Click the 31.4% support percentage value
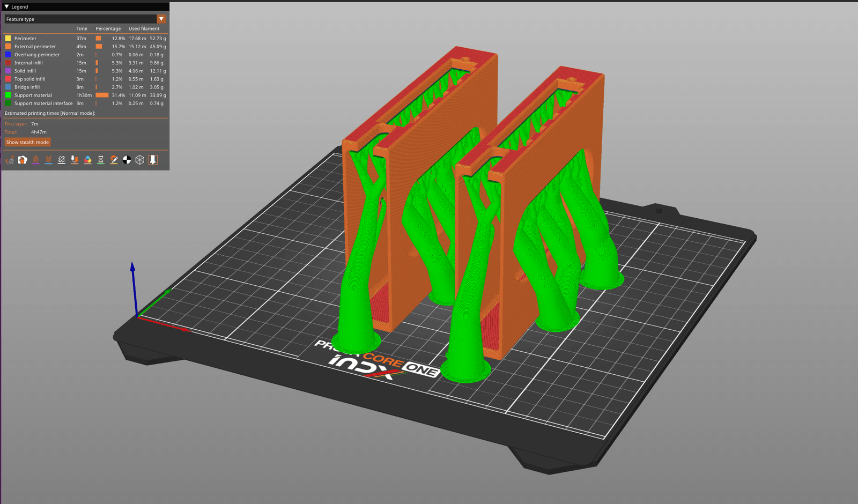The image size is (858, 504). pos(119,95)
